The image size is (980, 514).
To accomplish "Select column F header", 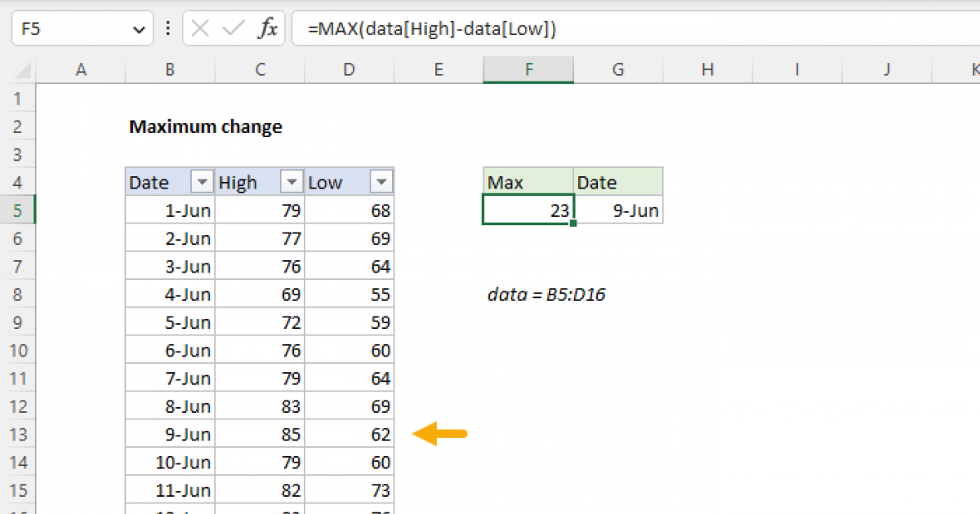I will (528, 69).
